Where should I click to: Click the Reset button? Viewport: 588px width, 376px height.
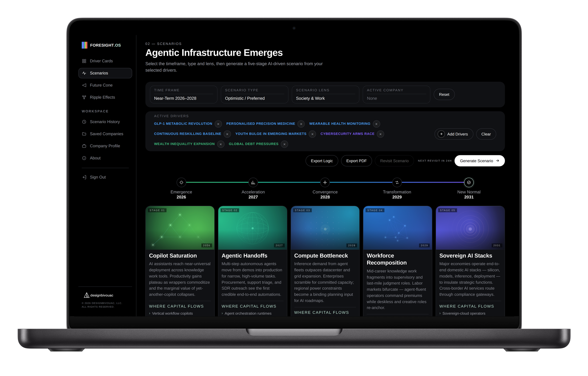[444, 95]
